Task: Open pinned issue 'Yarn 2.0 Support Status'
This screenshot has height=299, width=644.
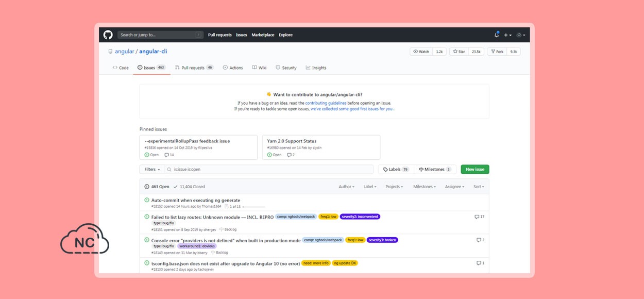Action: coord(292,141)
